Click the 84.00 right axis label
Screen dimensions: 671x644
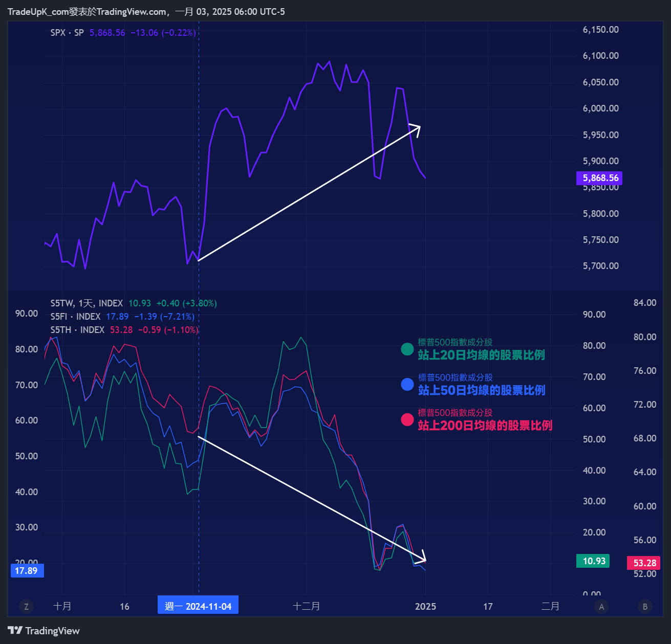645,303
